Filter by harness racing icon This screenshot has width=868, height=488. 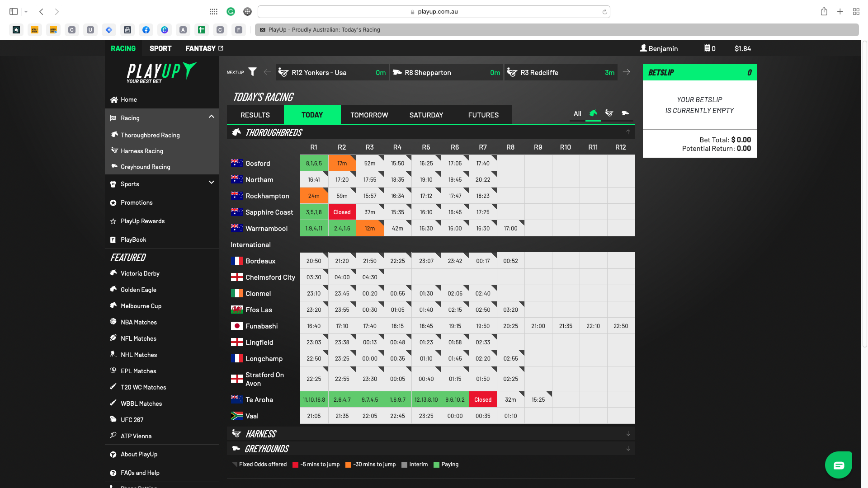609,113
